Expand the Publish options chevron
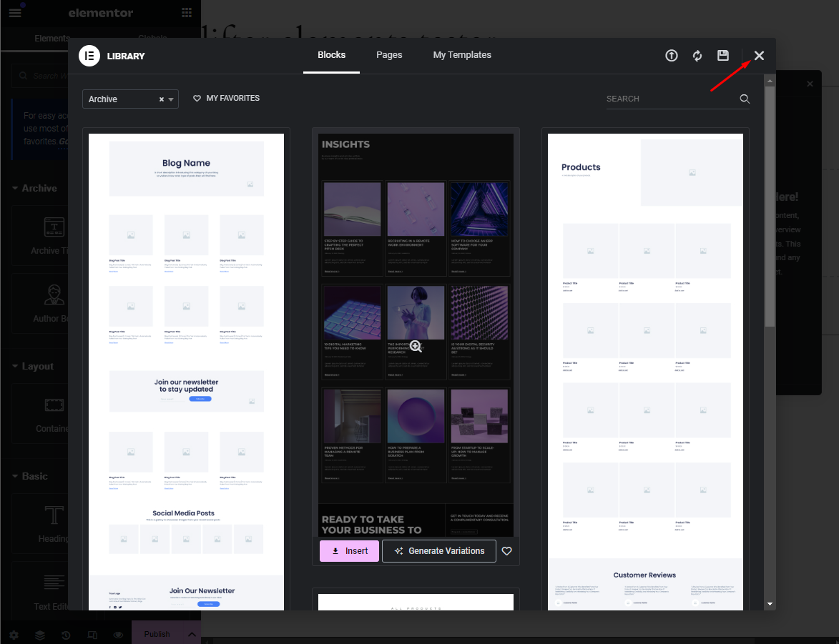Viewport: 839px width, 644px height. pos(192,633)
